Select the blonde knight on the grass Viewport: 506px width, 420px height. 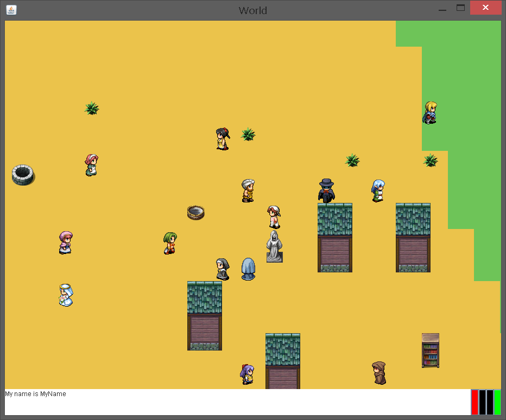430,112
